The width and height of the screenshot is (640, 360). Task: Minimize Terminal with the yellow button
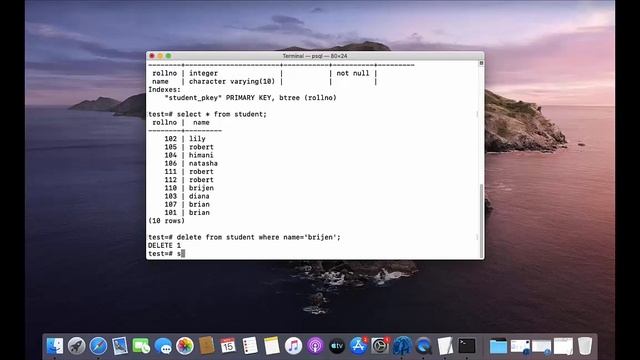click(x=160, y=56)
